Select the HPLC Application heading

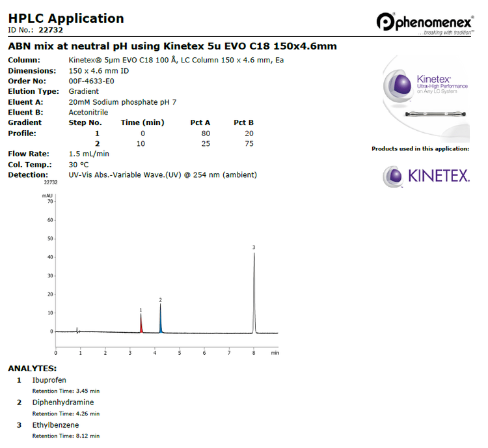tap(66, 18)
